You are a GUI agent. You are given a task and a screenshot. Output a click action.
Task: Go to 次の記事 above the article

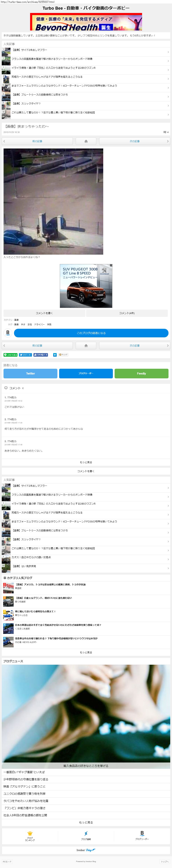135,141
